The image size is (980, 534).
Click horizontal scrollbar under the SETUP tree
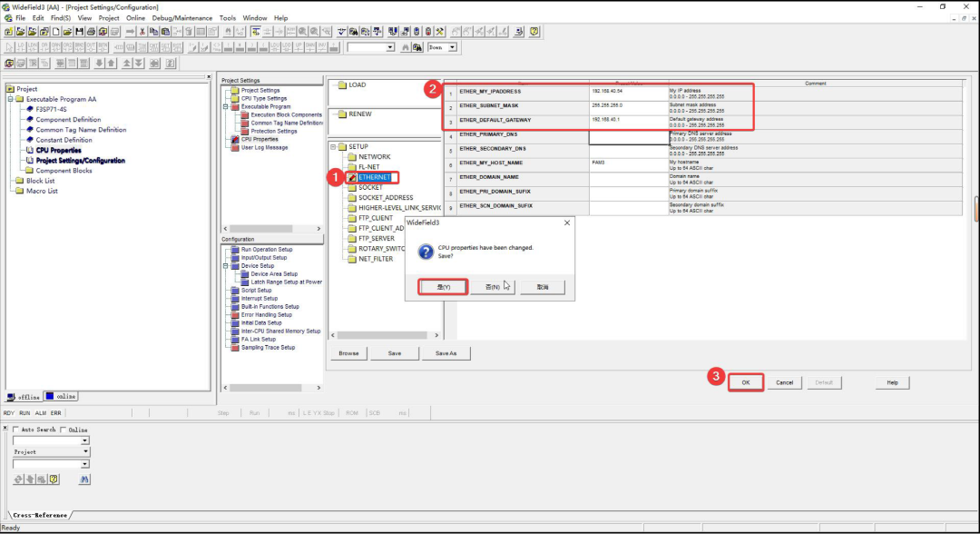(384, 335)
